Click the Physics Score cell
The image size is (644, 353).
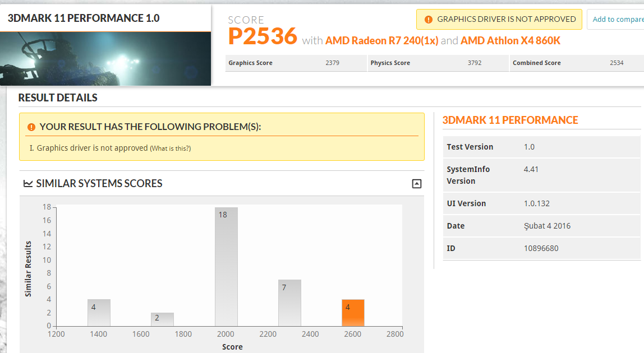pos(438,63)
